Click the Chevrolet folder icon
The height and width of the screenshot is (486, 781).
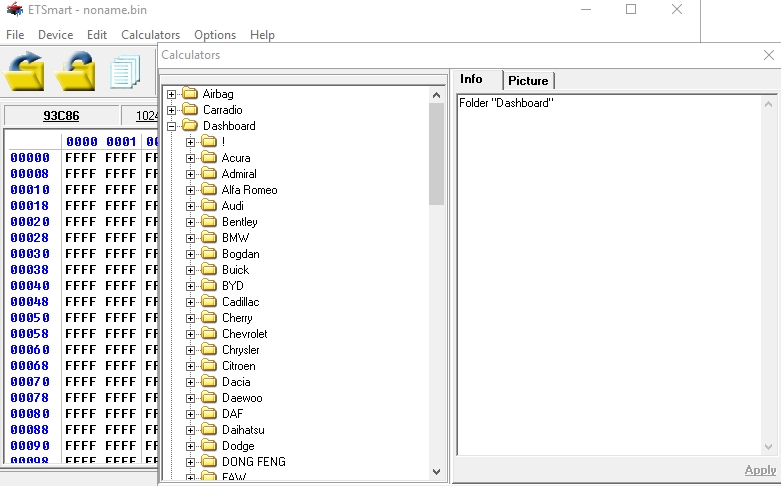(x=208, y=334)
